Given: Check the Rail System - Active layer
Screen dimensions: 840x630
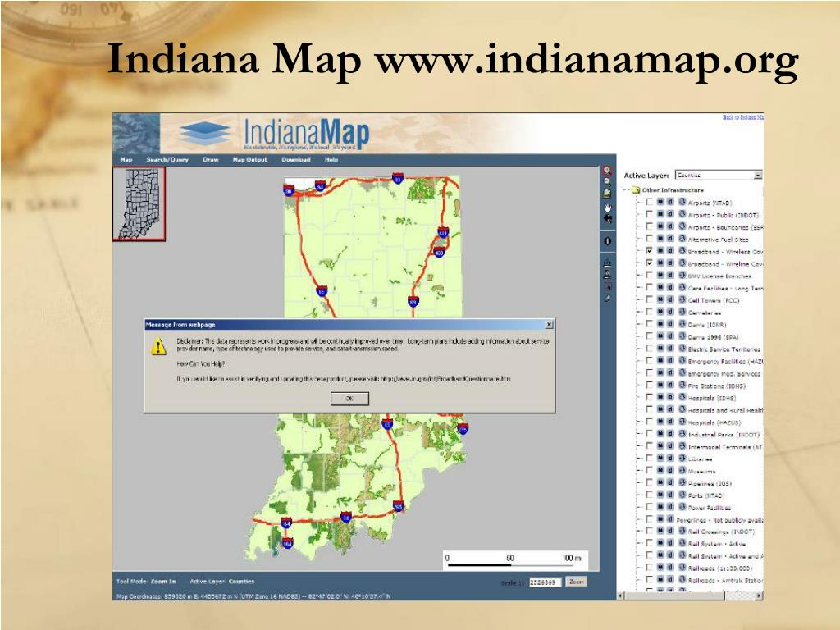Looking at the screenshot, I should (650, 543).
